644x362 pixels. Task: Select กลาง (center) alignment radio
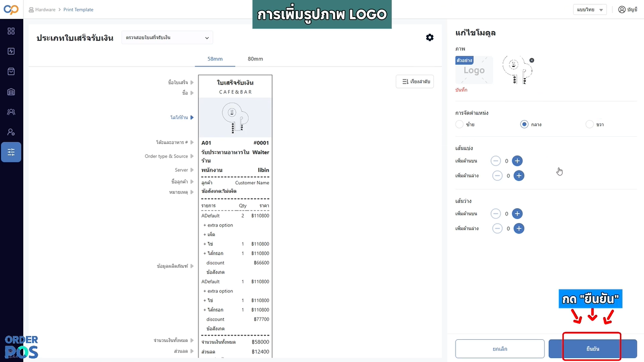pos(524,124)
